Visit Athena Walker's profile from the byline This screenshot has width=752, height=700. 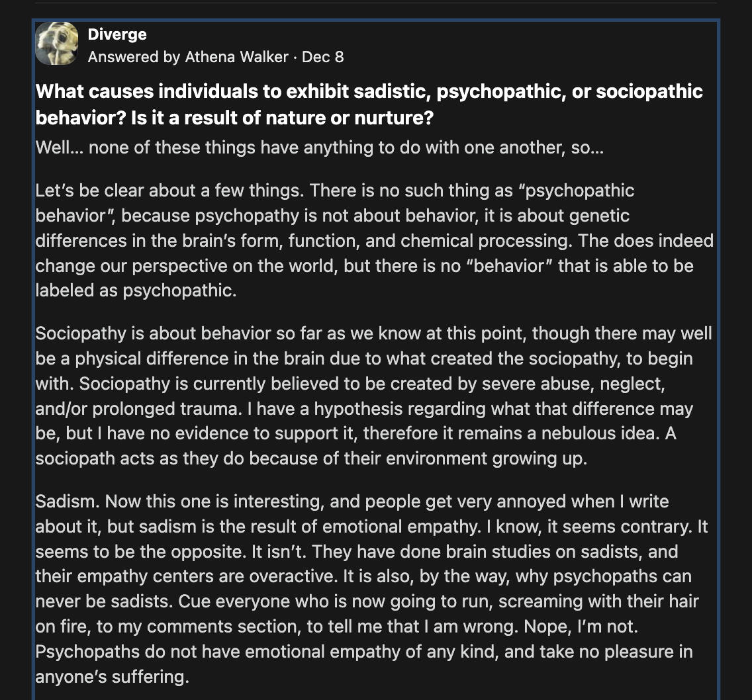coord(237,57)
